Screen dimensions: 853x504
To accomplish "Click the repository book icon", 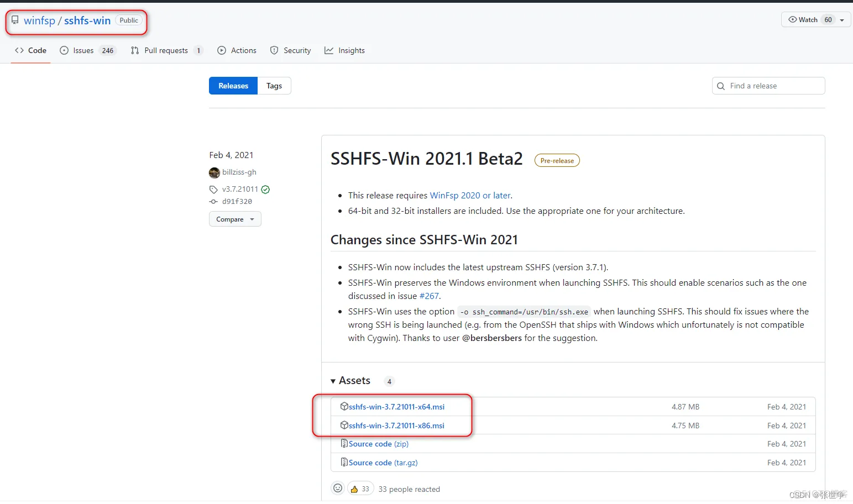I will pos(15,20).
